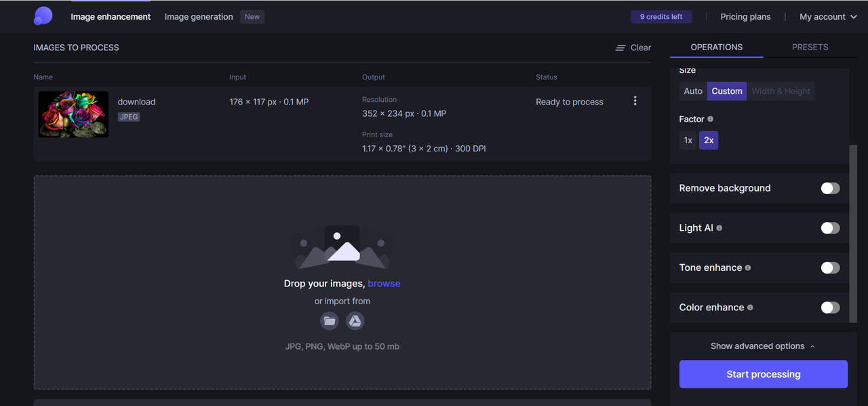Click the Factor info icon
The width and height of the screenshot is (868, 406).
point(711,119)
